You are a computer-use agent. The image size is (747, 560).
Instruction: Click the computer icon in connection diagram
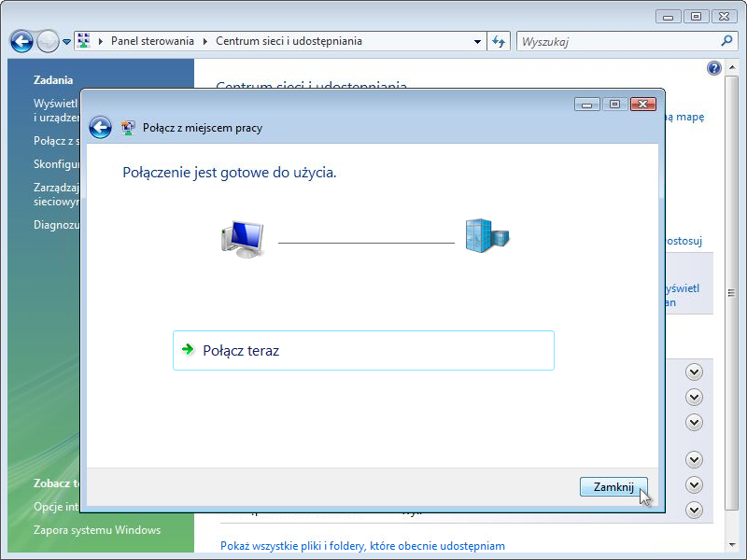(x=243, y=240)
